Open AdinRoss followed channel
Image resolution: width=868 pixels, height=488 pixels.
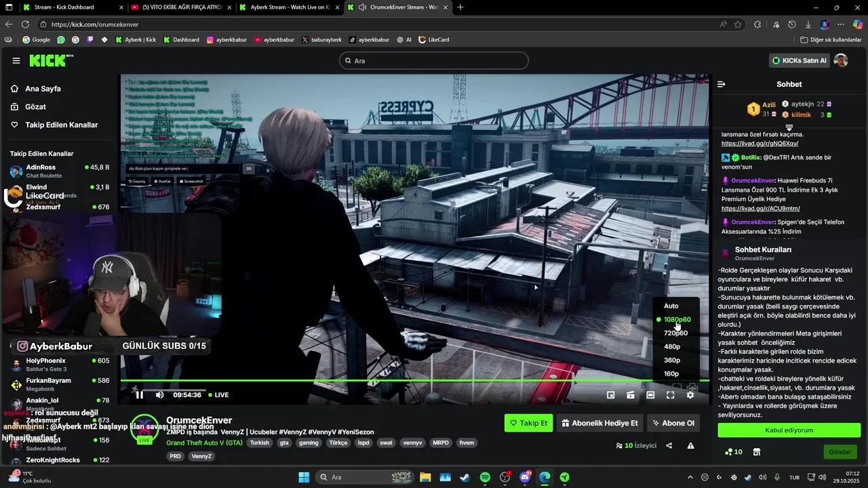coord(60,171)
